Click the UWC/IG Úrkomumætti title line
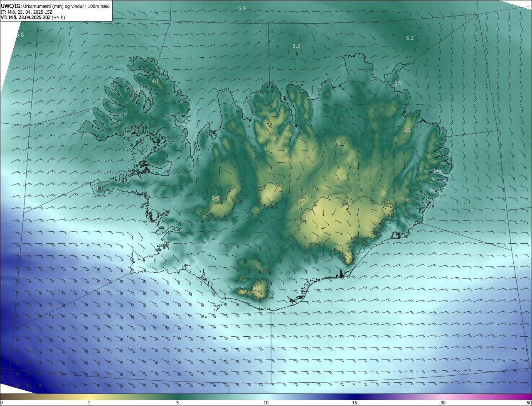 pos(55,5)
